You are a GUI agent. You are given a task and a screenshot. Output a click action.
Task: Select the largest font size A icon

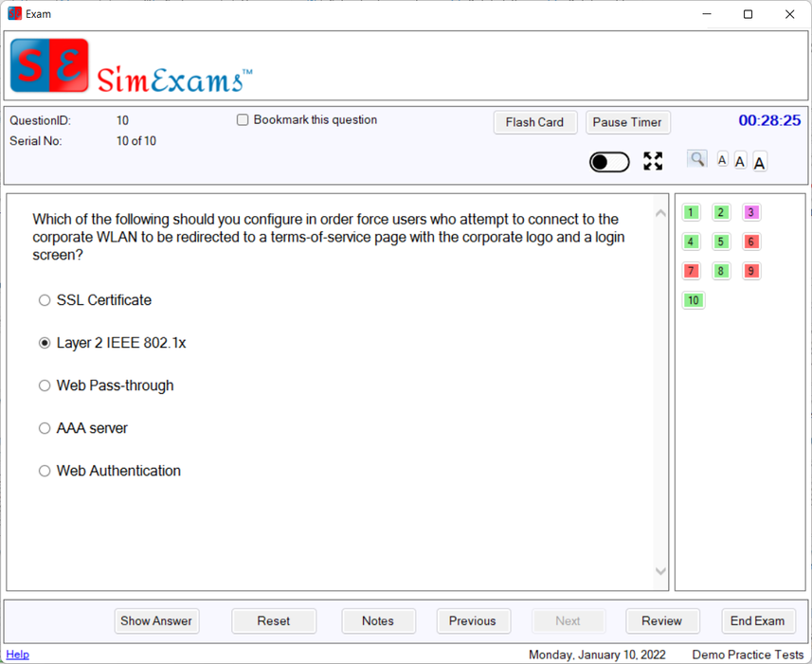coord(759,162)
